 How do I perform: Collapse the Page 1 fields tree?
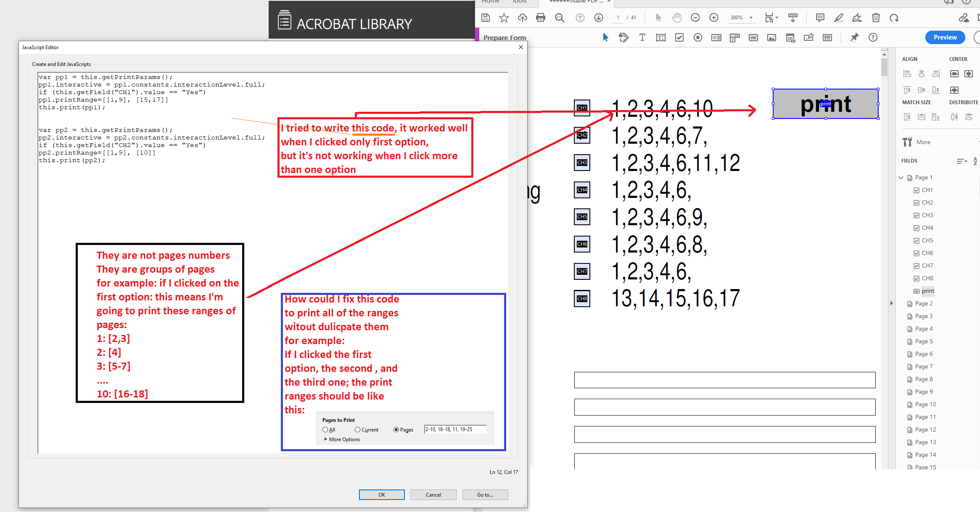(901, 178)
